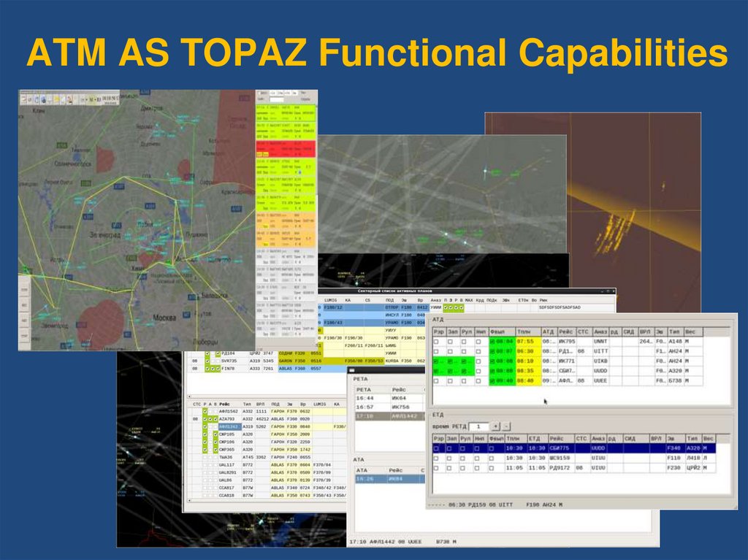The height and width of the screenshot is (560, 748).
Task: Click the АТА column header in РЕТА window
Action: coord(371,470)
